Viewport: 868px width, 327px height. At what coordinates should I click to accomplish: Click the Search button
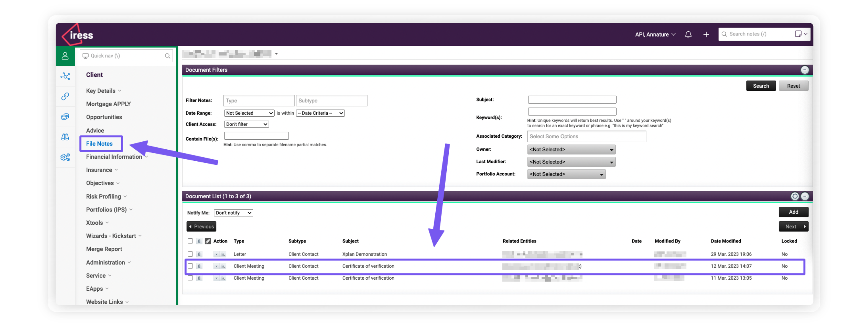click(x=761, y=86)
